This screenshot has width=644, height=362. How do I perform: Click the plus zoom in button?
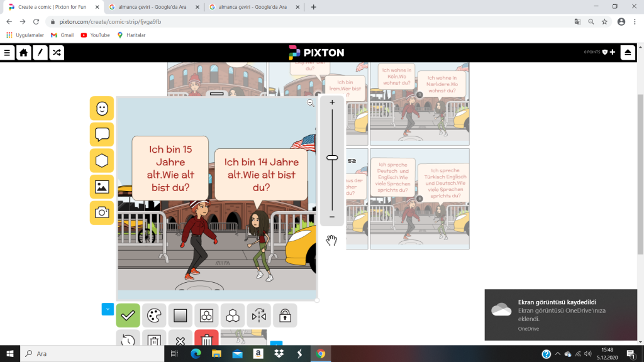332,102
